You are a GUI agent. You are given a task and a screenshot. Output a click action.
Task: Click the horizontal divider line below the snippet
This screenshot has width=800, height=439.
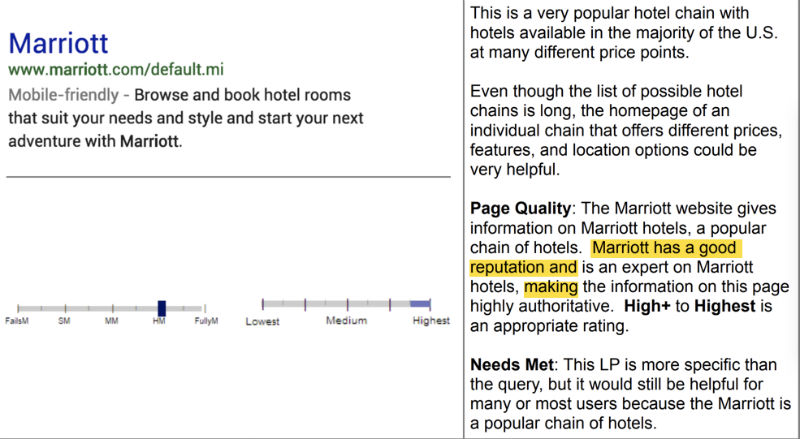pyautogui.click(x=228, y=177)
